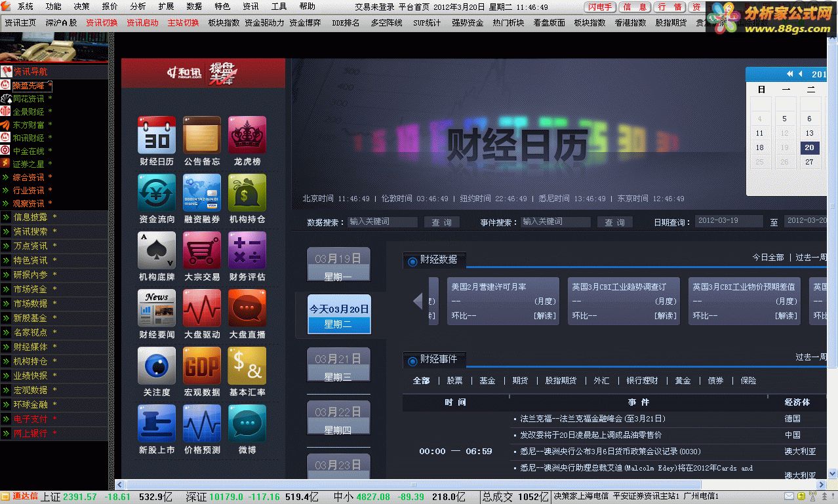Screen dimensions: 838x504
Task: Open the 龙虎榜 crown icon
Action: pos(247,135)
